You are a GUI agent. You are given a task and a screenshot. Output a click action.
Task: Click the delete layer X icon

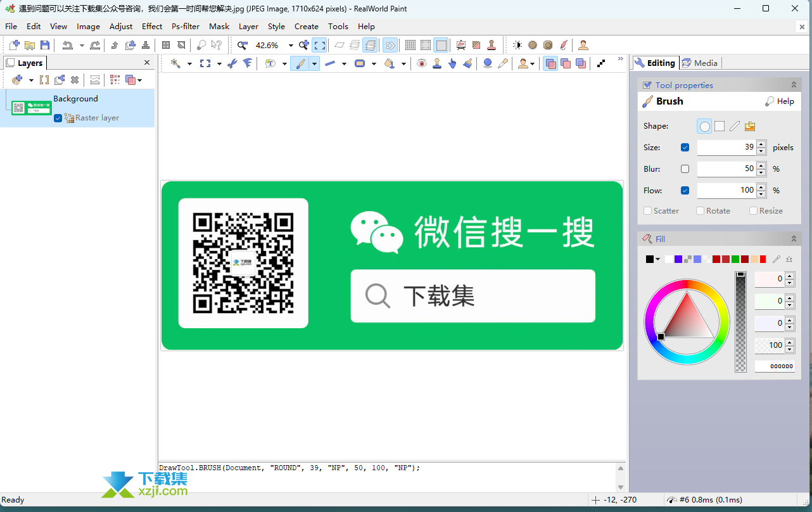[75, 80]
